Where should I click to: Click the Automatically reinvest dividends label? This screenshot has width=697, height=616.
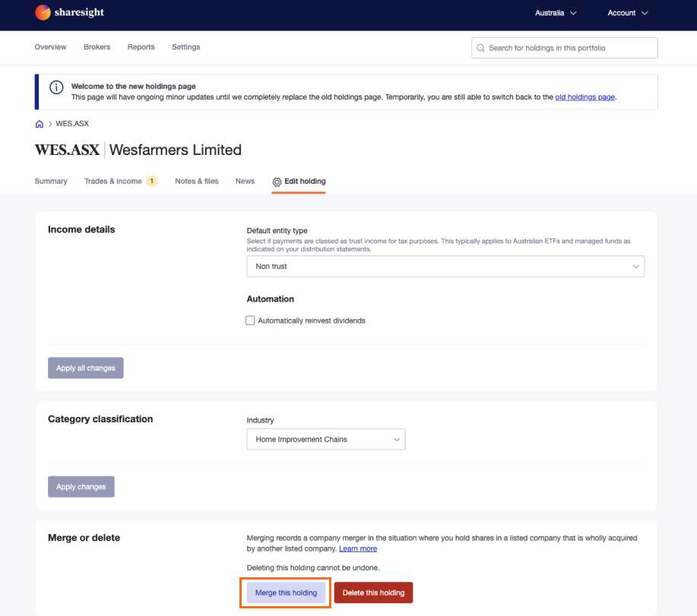click(x=312, y=321)
